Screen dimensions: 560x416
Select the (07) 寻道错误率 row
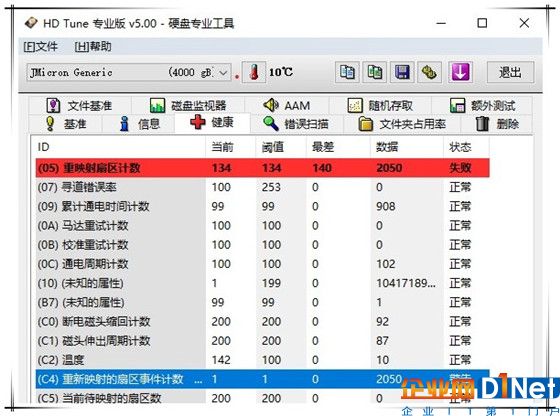(262, 187)
